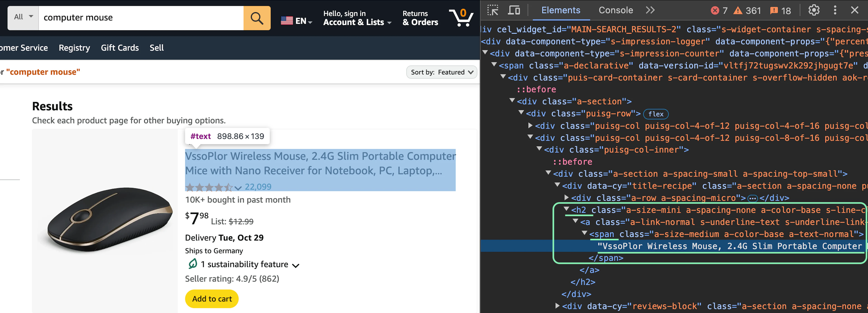The image size is (868, 313).
Task: Open Customer Service nav link
Action: point(24,48)
